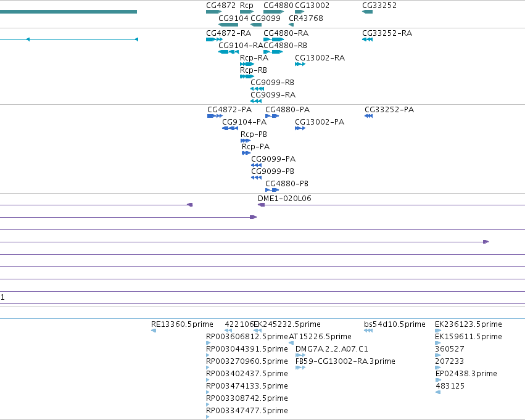Image resolution: width=525 pixels, height=420 pixels.
Task: Select protein CG13002-PA
Action: click(x=320, y=122)
